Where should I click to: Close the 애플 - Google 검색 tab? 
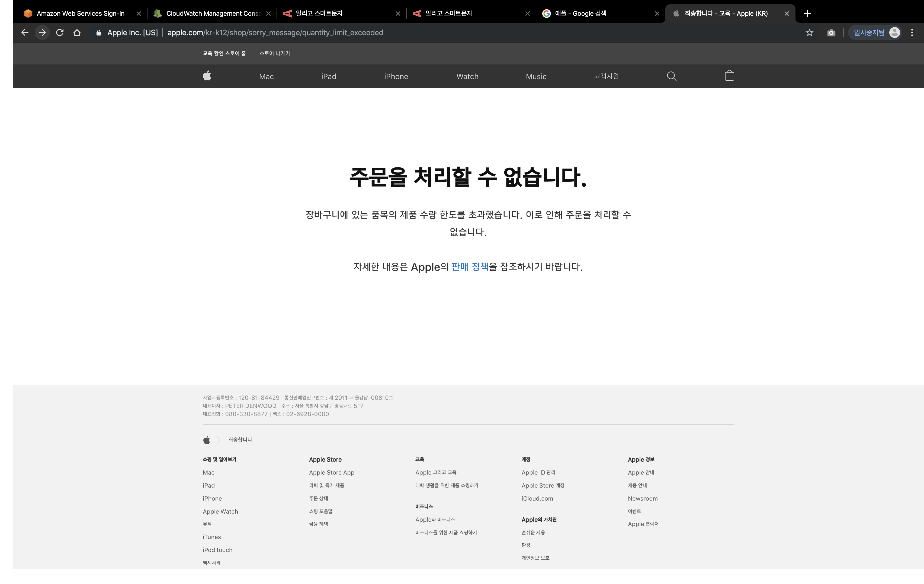point(657,14)
